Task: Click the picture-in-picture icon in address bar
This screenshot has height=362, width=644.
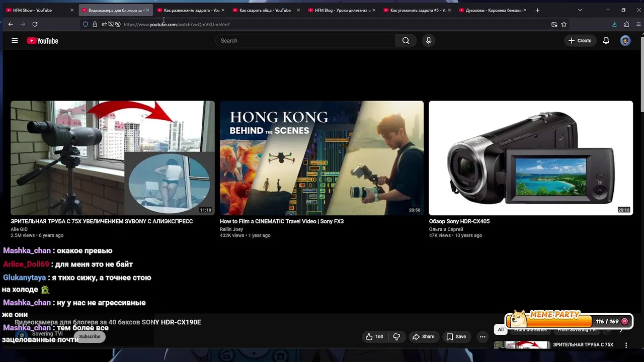Action: [x=554, y=24]
